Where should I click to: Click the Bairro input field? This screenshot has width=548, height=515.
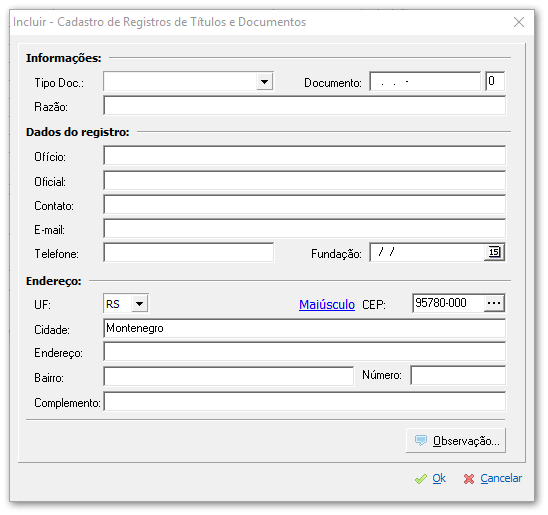pos(229,377)
